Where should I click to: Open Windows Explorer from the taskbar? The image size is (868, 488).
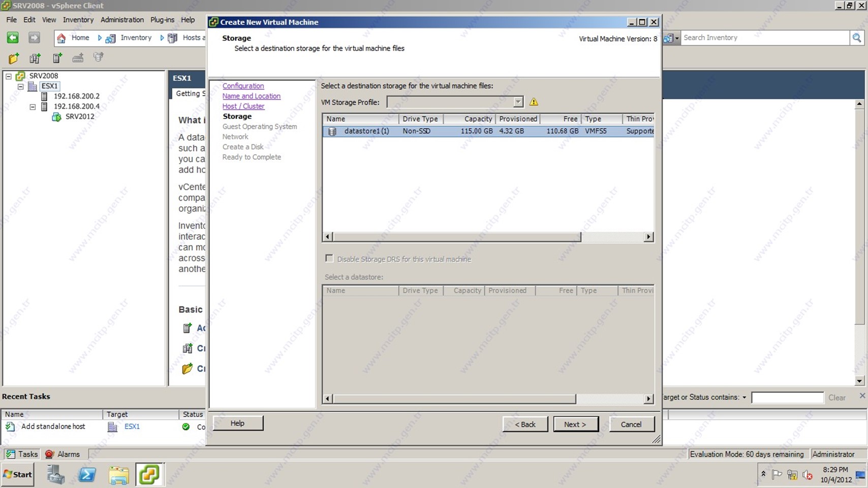(x=118, y=475)
